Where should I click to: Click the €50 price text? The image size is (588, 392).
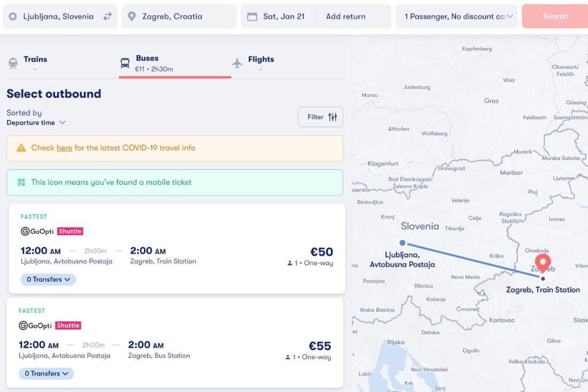(x=322, y=252)
